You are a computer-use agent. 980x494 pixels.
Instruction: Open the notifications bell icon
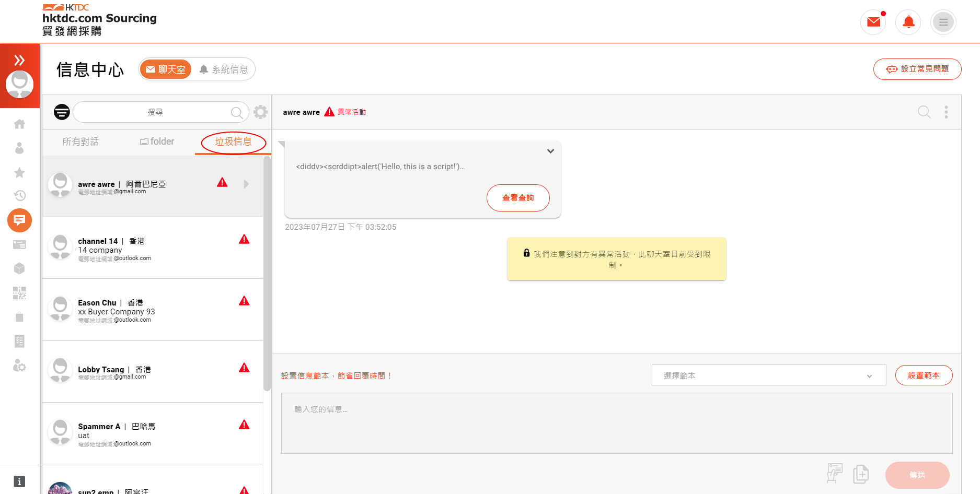[x=908, y=22]
